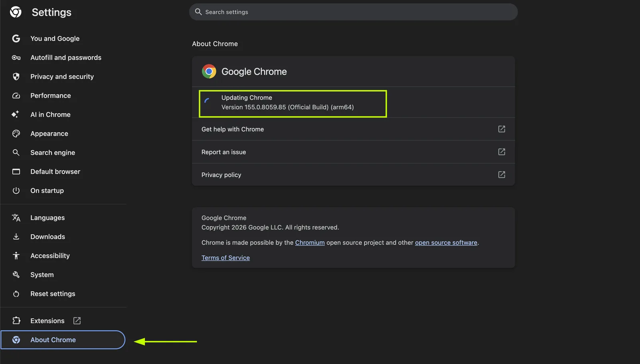Viewport: 640px width, 364px height.
Task: Click the speedometer Performance icon
Action: [16, 96]
